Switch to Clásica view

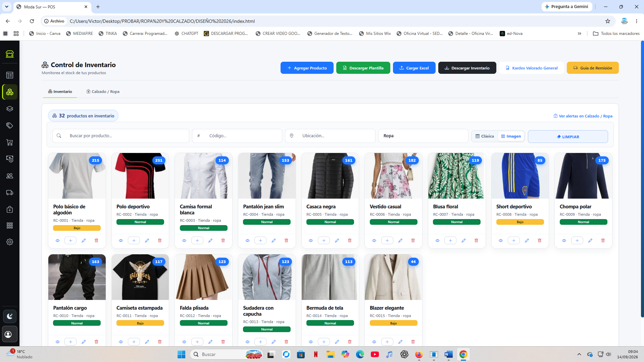485,136
